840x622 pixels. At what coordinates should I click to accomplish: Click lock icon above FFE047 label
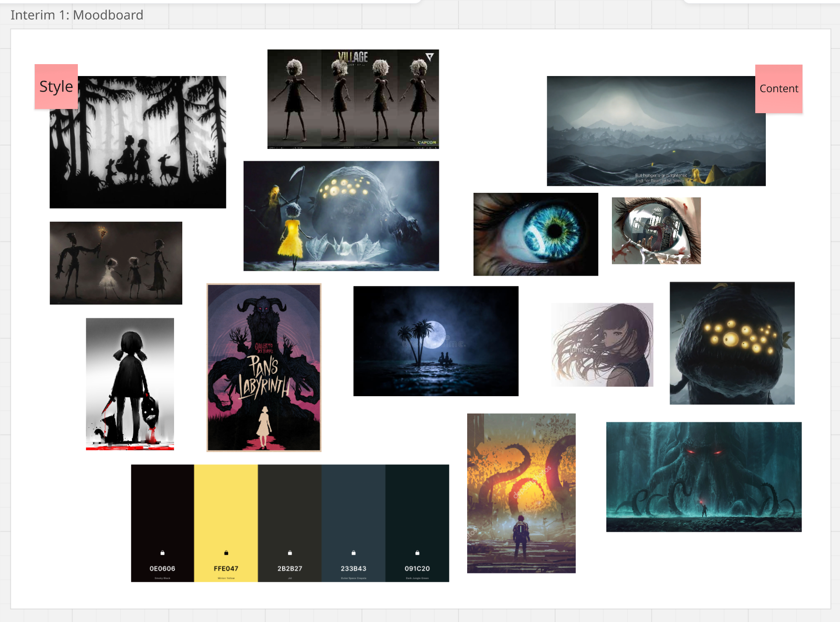point(226,553)
